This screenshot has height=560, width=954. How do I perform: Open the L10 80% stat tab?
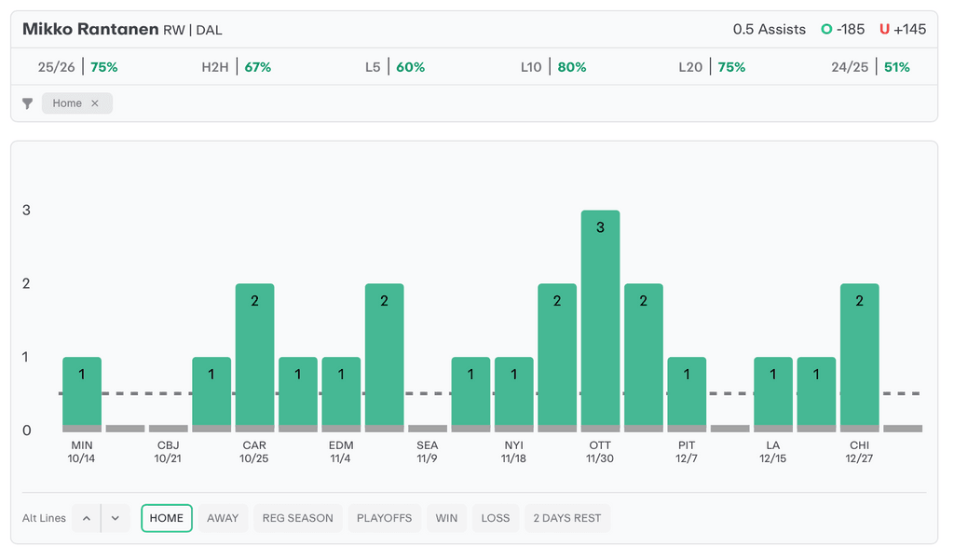553,67
